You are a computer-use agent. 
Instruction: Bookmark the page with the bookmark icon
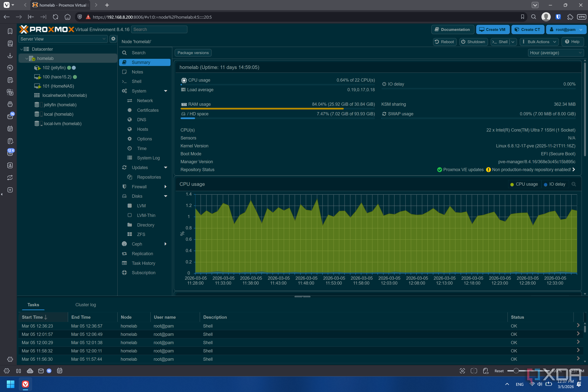click(x=522, y=17)
